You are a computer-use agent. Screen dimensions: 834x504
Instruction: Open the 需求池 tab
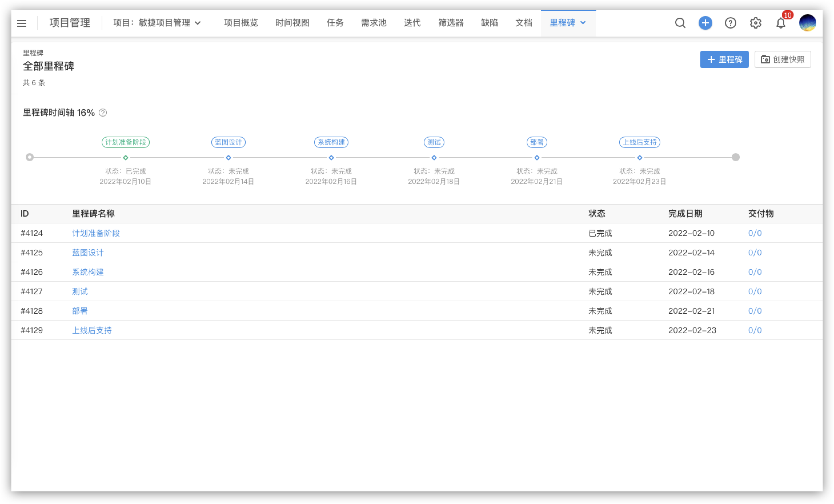pyautogui.click(x=373, y=23)
